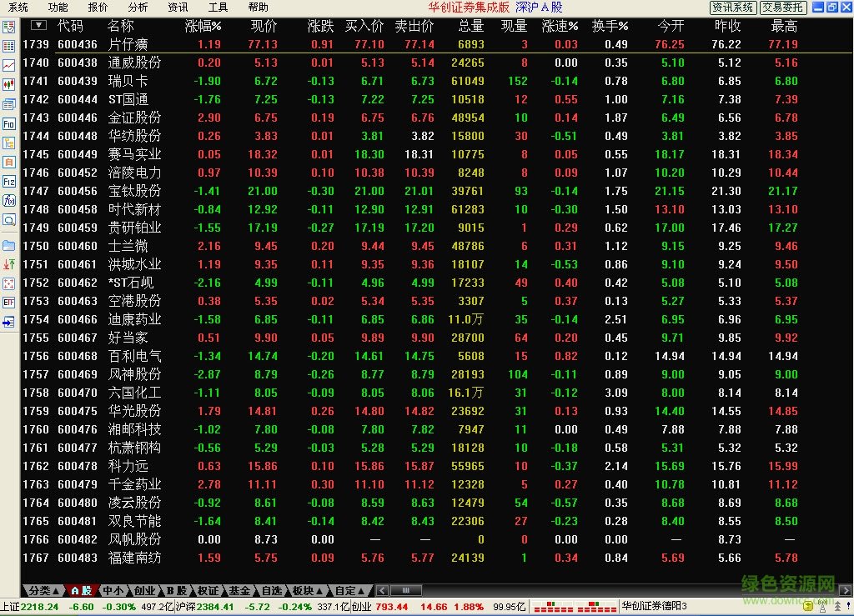Click the news pages icon in sidebar
854x616 pixels.
tap(11, 103)
